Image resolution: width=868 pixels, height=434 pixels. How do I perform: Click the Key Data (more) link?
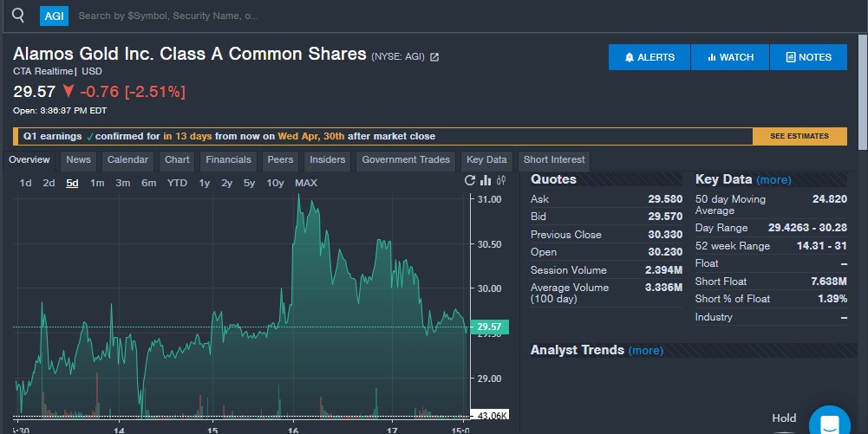coord(773,180)
